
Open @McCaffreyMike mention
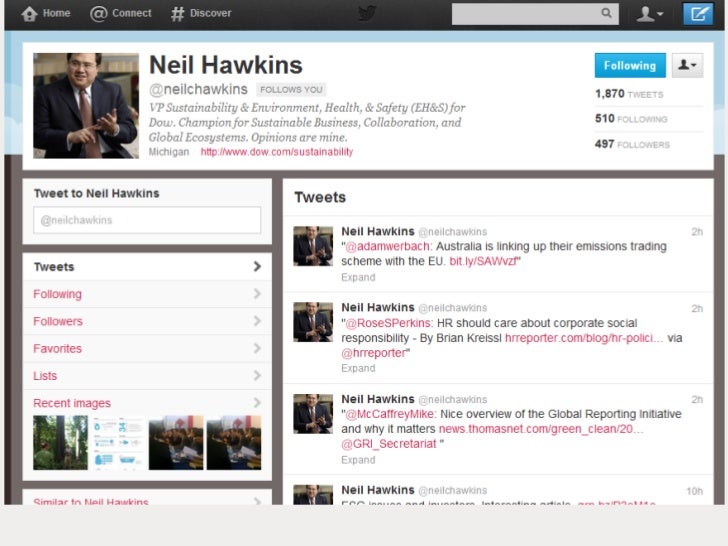tap(390, 414)
